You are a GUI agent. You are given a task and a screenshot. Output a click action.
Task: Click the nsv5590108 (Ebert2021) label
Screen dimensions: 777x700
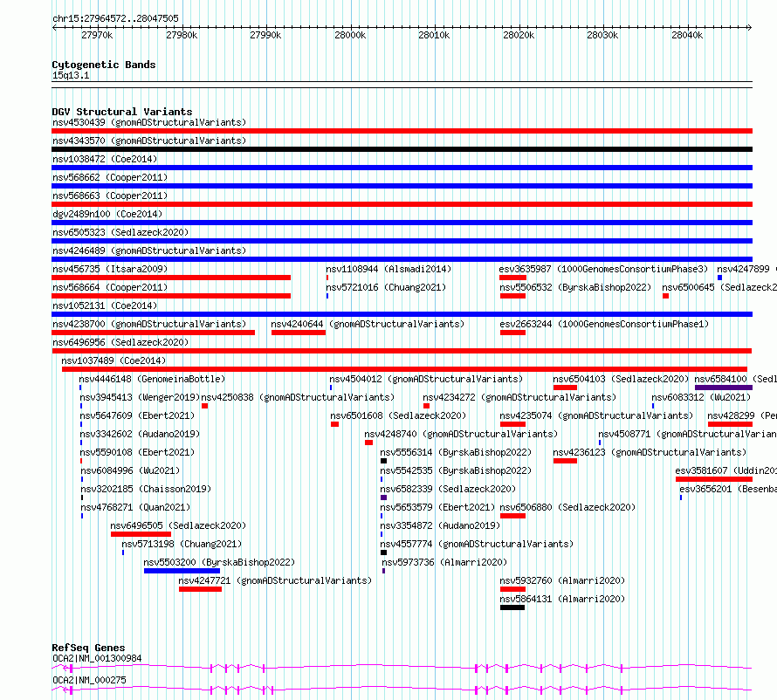pyautogui.click(x=137, y=452)
